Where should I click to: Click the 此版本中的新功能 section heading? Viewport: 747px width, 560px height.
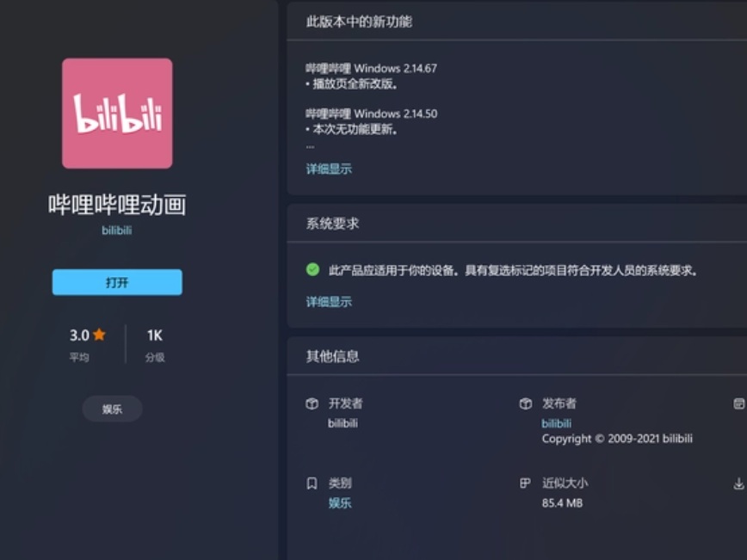[359, 22]
